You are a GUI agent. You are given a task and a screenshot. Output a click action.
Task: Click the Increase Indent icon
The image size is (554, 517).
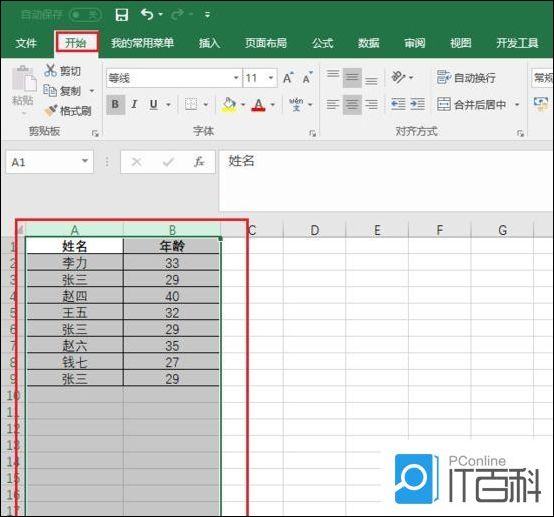tap(417, 104)
